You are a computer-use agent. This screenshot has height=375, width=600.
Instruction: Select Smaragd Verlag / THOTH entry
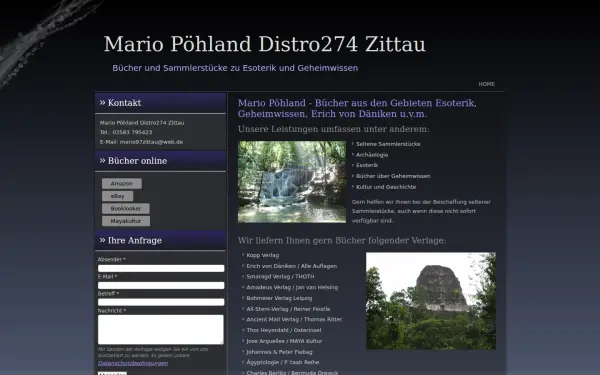point(280,276)
